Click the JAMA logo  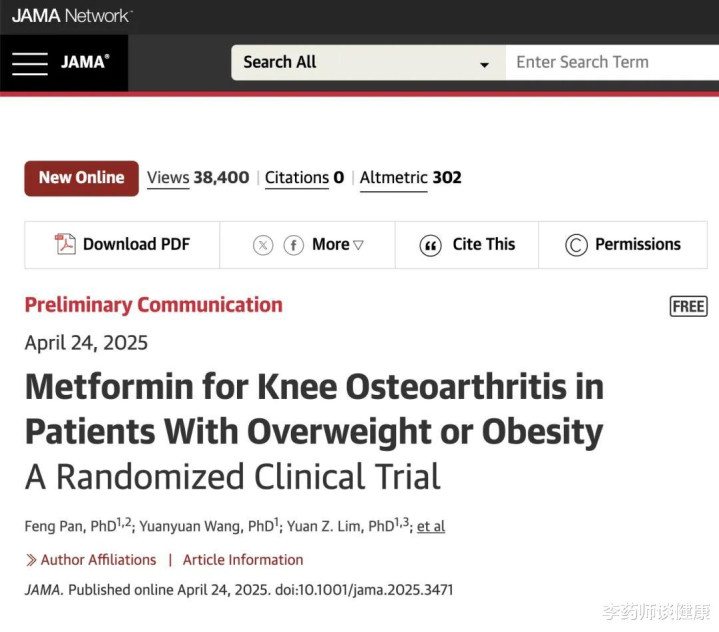85,61
